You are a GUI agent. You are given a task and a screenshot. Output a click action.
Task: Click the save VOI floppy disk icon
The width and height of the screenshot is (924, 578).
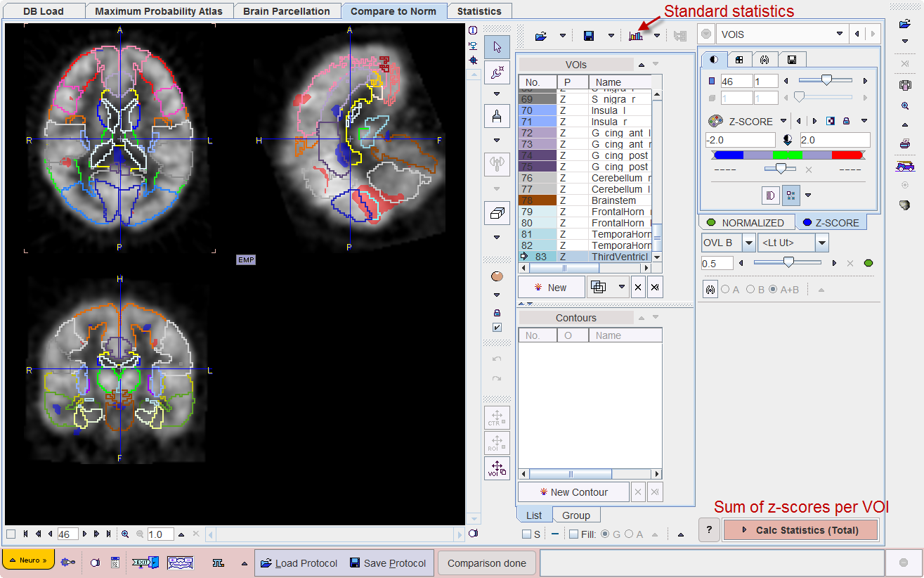click(x=589, y=35)
